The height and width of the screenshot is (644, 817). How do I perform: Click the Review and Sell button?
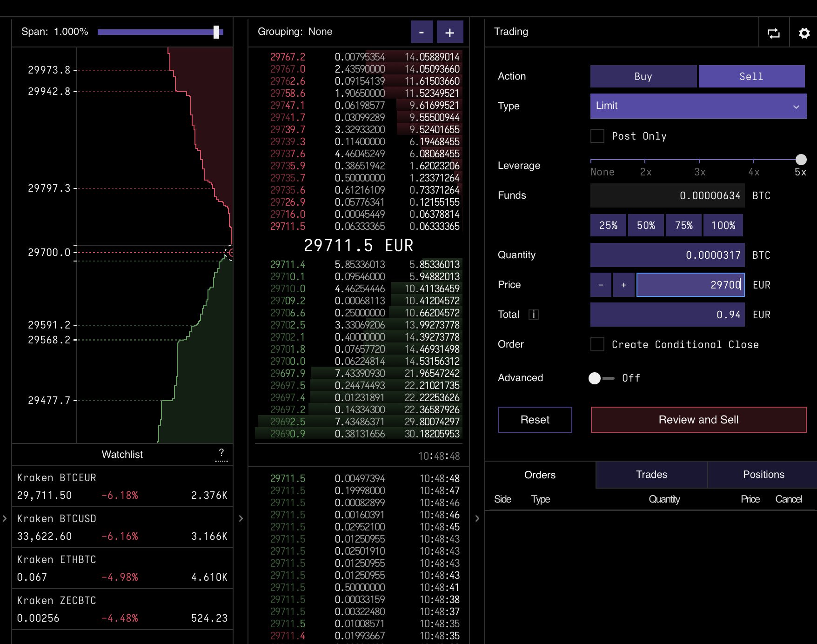[x=698, y=420]
